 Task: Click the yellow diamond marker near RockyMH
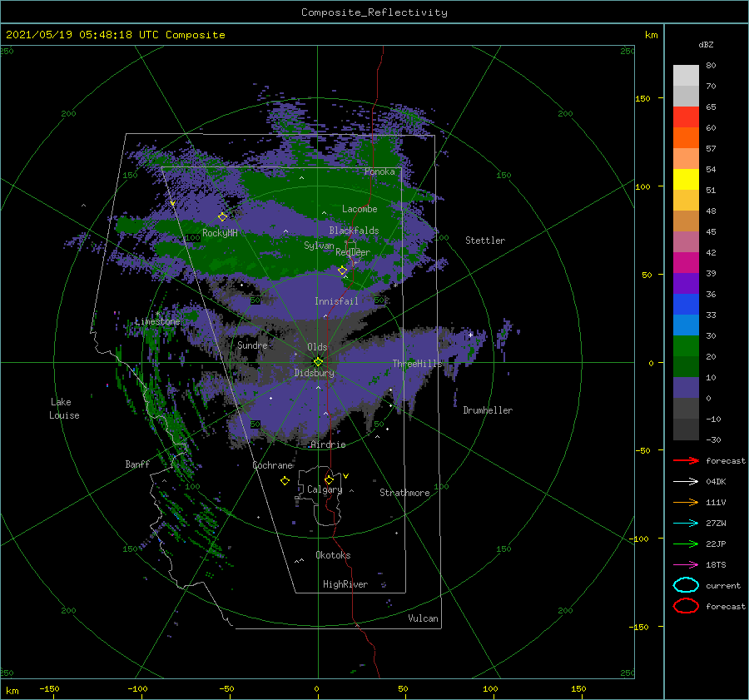(222, 217)
